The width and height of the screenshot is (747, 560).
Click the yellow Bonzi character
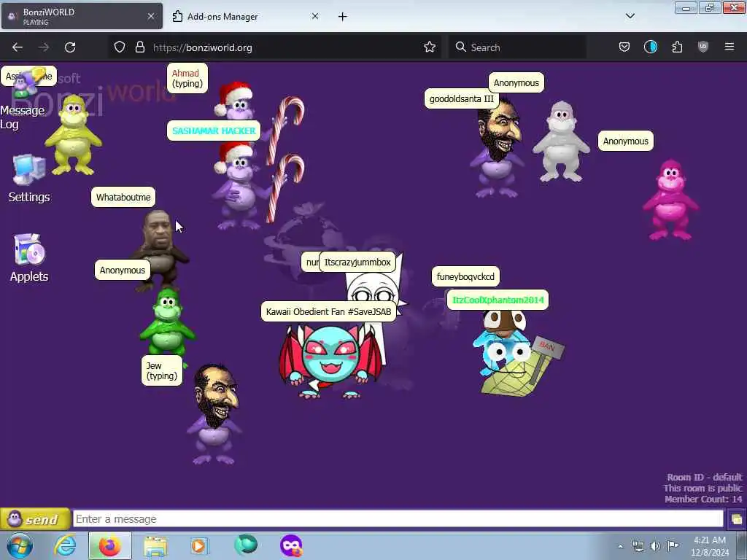coord(73,135)
